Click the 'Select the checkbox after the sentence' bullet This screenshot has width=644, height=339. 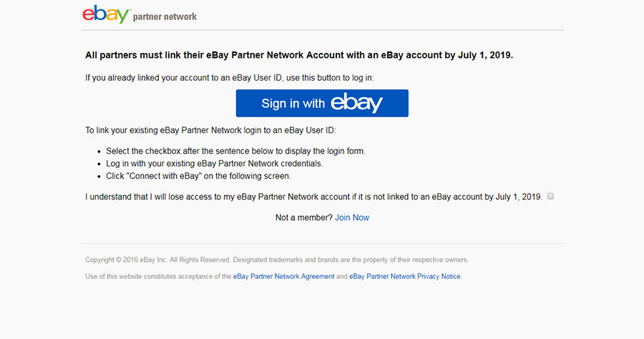[235, 151]
